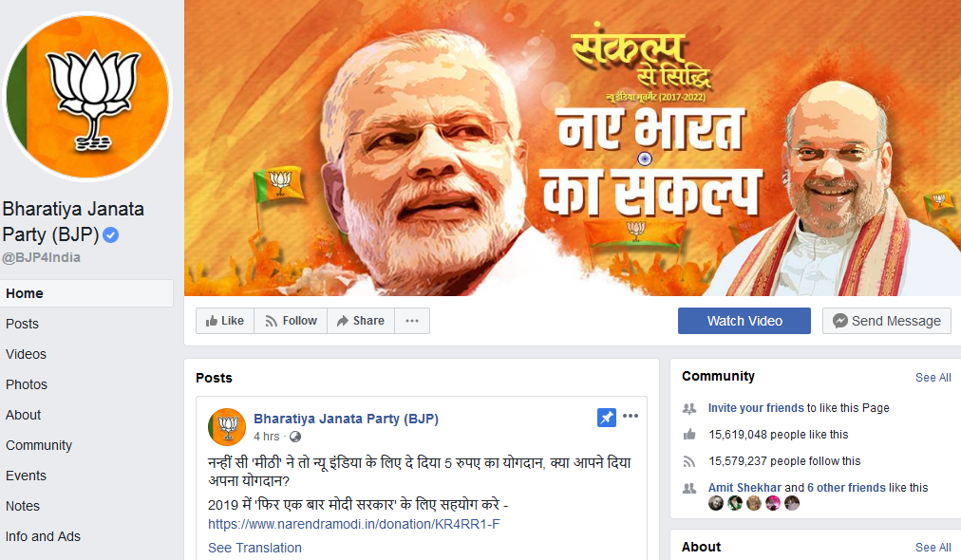Like the page using thumbs-up button

click(225, 321)
